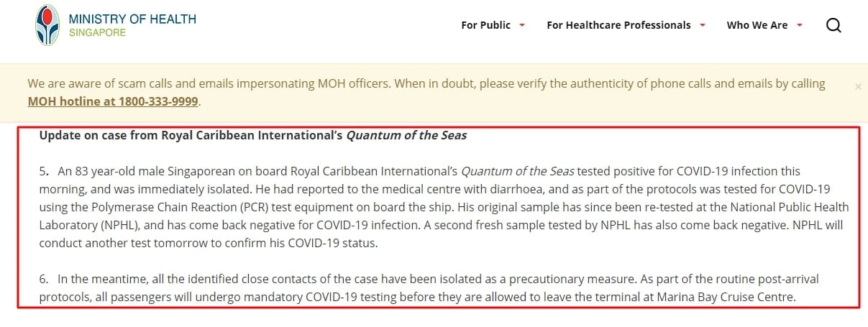Expand the For Public dropdown arrow

[x=522, y=25]
